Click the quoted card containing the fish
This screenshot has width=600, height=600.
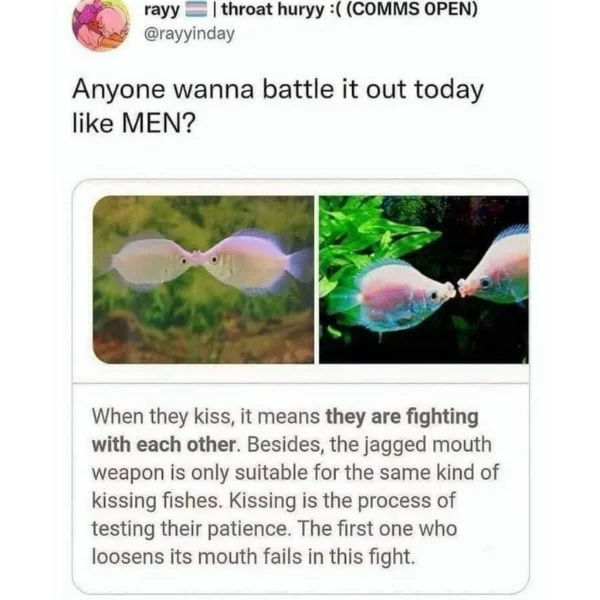301,386
